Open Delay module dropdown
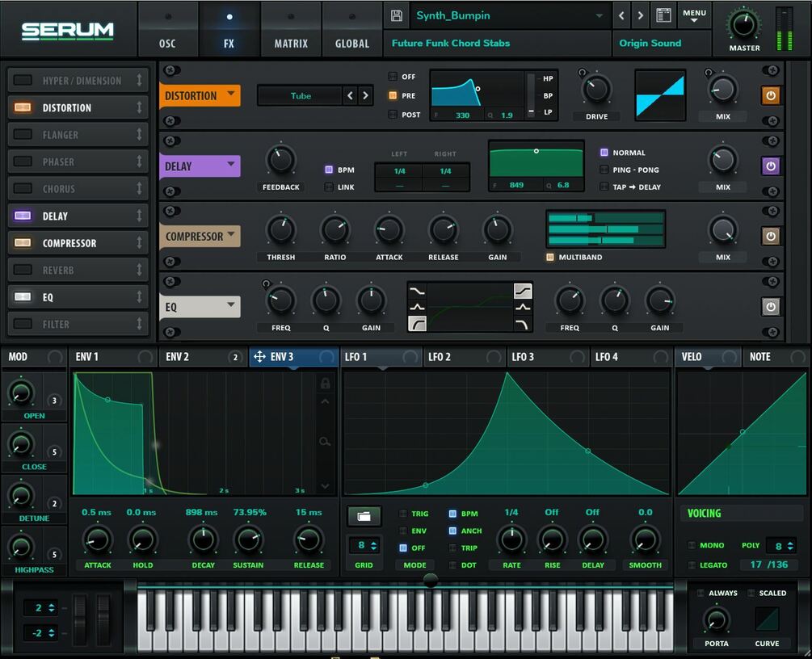This screenshot has height=659, width=812. pyautogui.click(x=231, y=164)
